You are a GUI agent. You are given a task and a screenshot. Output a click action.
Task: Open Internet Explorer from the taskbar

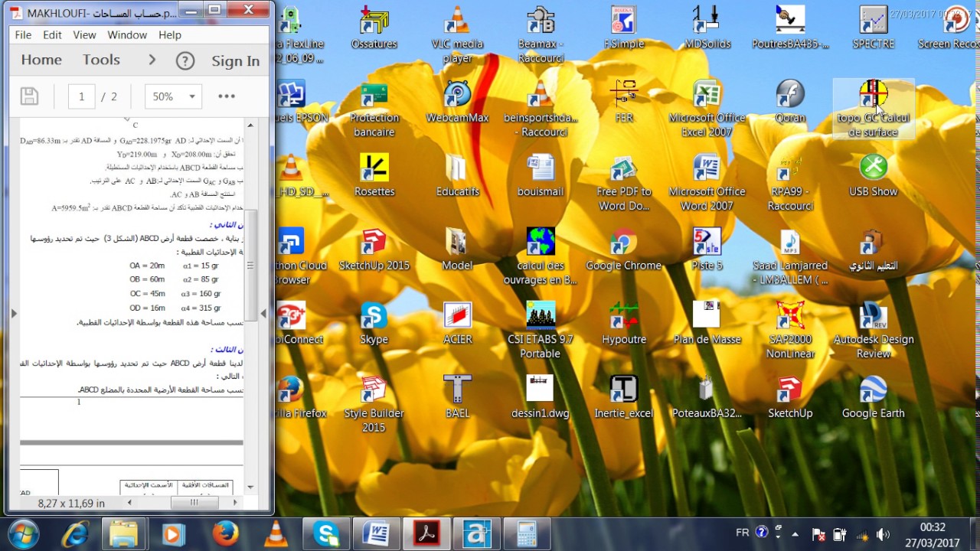coord(74,533)
